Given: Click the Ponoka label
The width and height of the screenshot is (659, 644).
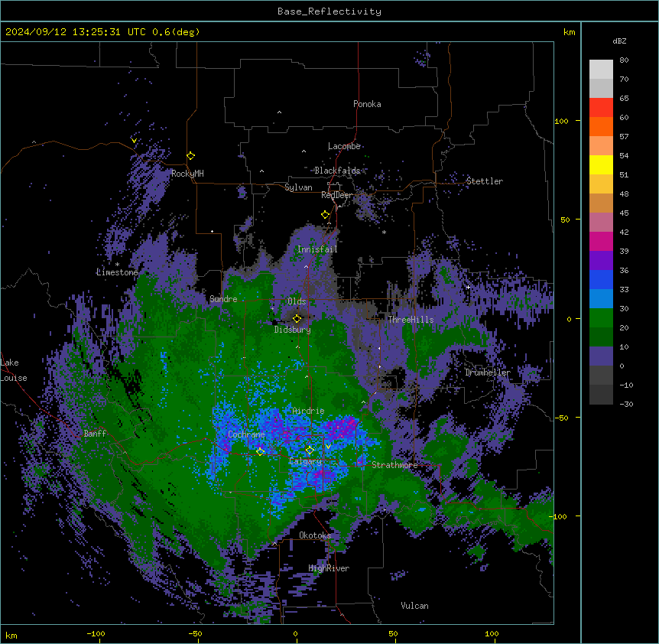Looking at the screenshot, I should (x=367, y=104).
